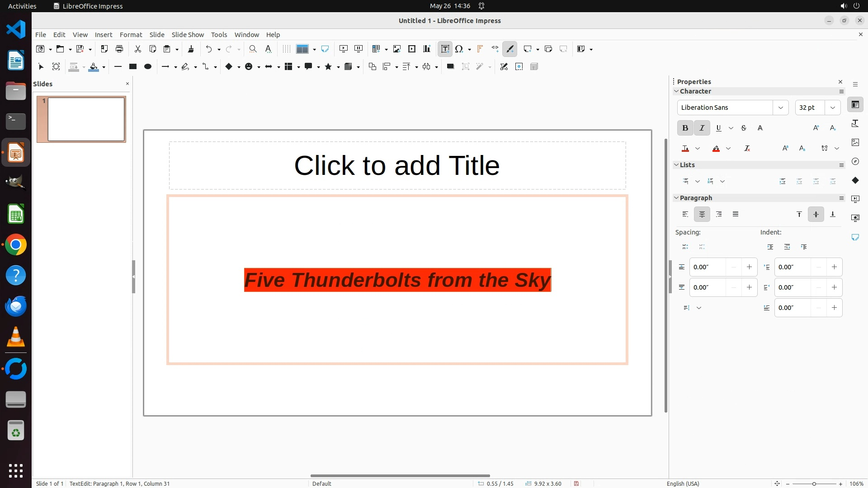Increase above paragraph spacing with plus
Image resolution: width=868 pixels, height=488 pixels.
(x=749, y=267)
